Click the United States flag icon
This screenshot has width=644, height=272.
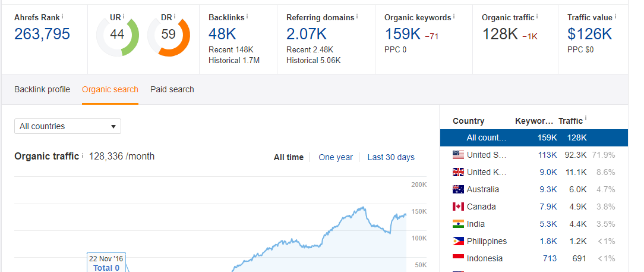458,155
